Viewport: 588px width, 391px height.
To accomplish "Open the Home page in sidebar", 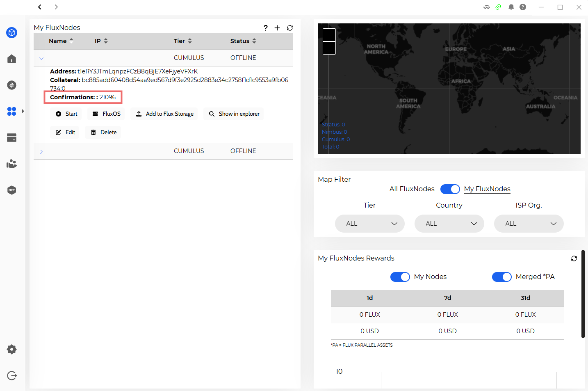I will [x=11, y=59].
